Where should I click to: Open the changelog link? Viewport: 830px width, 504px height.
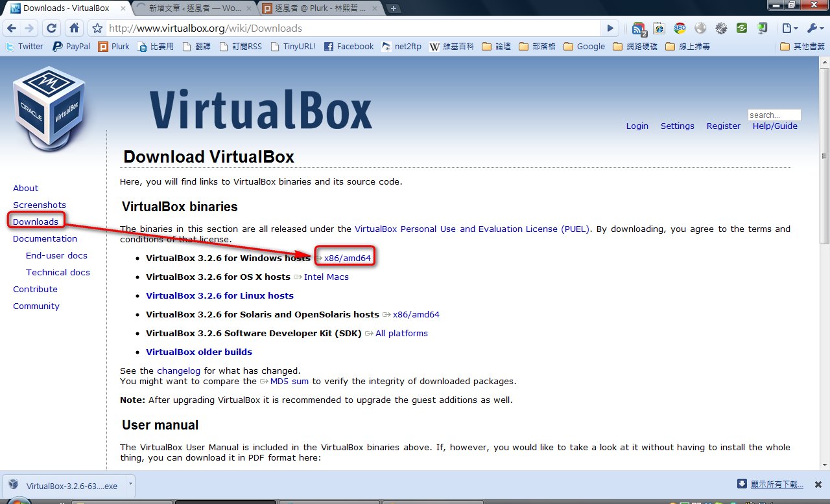[x=179, y=371]
